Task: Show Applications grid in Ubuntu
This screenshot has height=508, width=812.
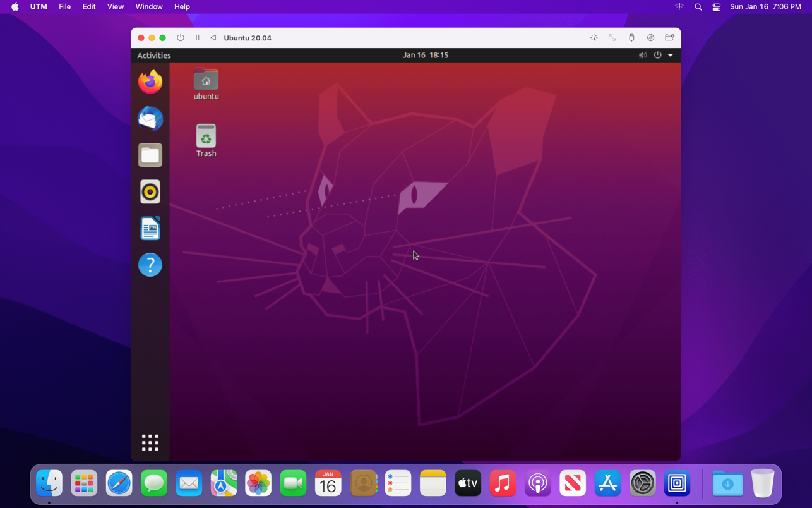Action: coord(150,442)
